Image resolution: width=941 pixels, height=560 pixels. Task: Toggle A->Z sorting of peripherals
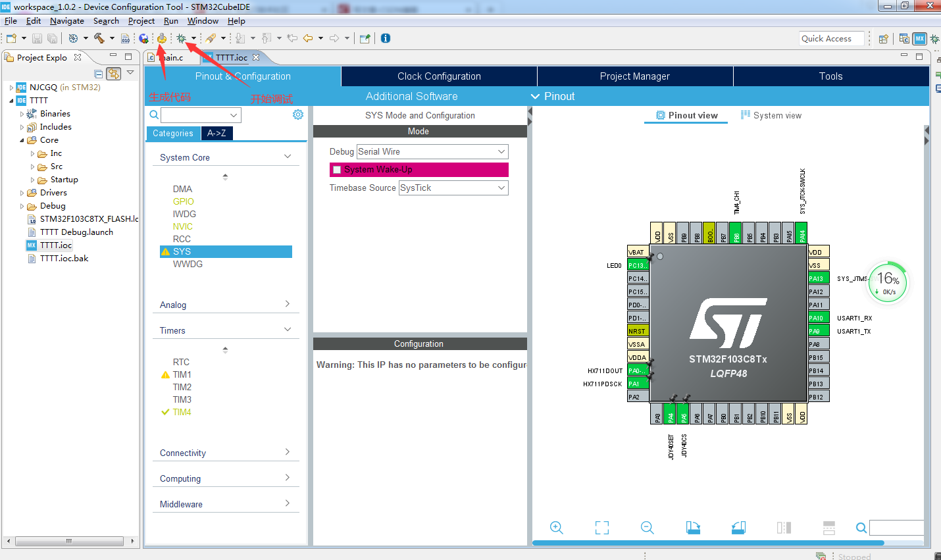click(217, 133)
